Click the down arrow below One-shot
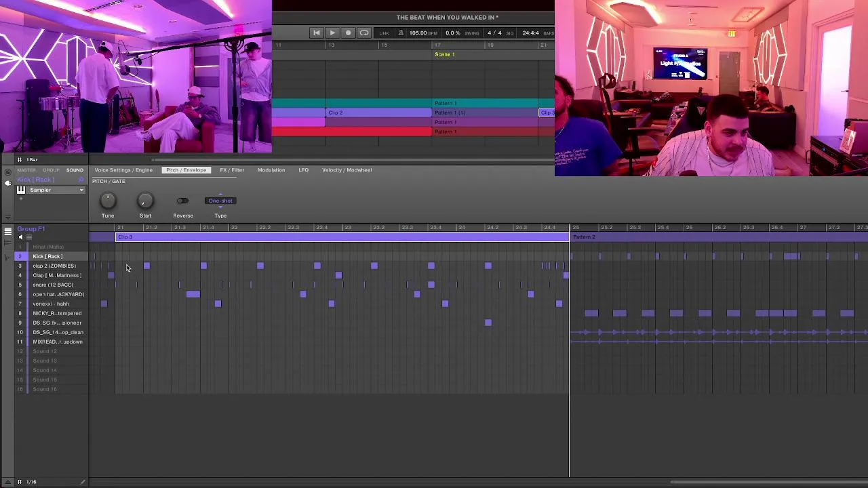 (220, 207)
